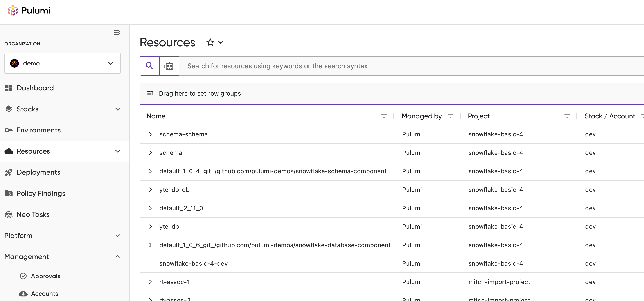This screenshot has height=301, width=644.
Task: Click the Drag here to set row groups area
Action: coord(392,93)
